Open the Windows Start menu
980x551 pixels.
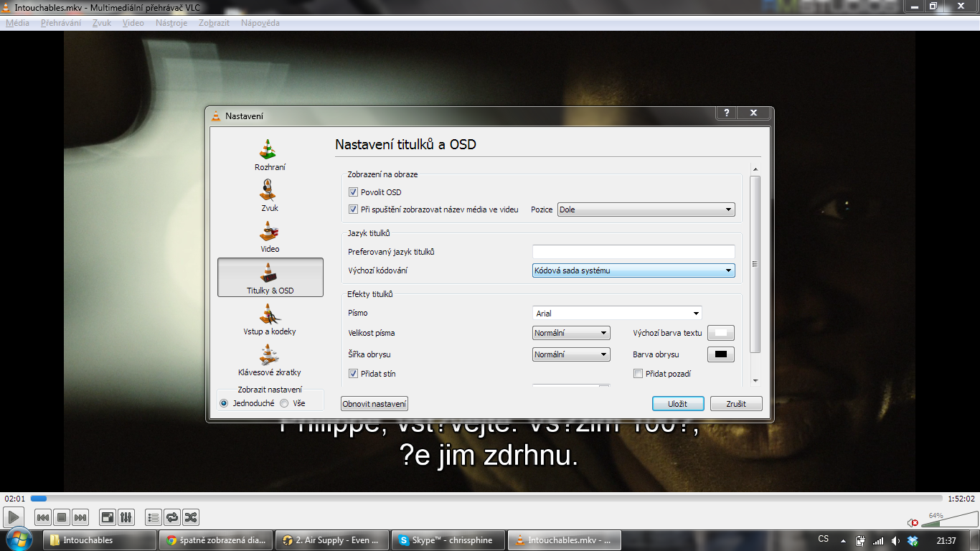point(19,540)
